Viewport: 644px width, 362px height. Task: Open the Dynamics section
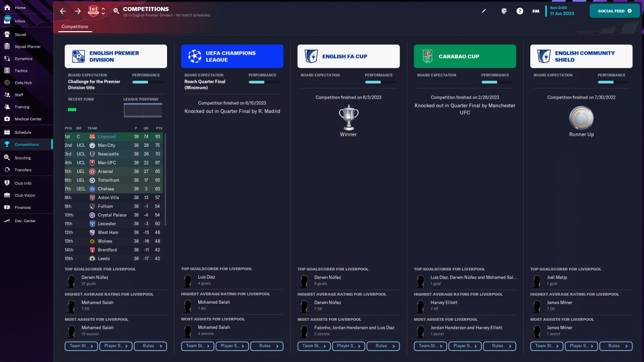click(x=26, y=59)
